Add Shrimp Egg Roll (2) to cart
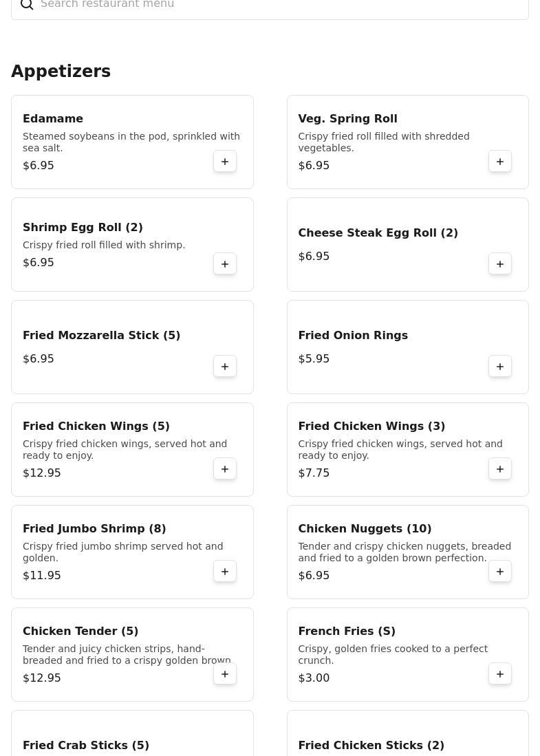The height and width of the screenshot is (756, 540). point(225,263)
